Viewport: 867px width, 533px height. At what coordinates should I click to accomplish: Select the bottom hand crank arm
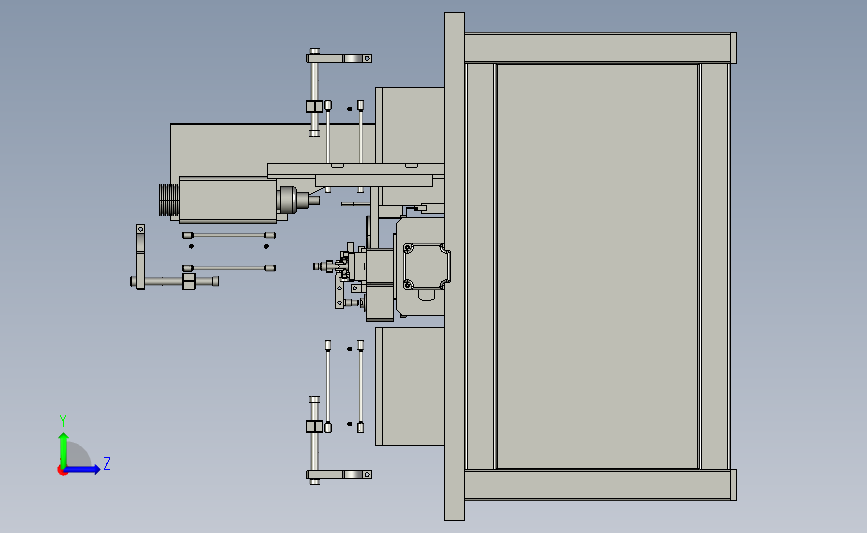339,474
